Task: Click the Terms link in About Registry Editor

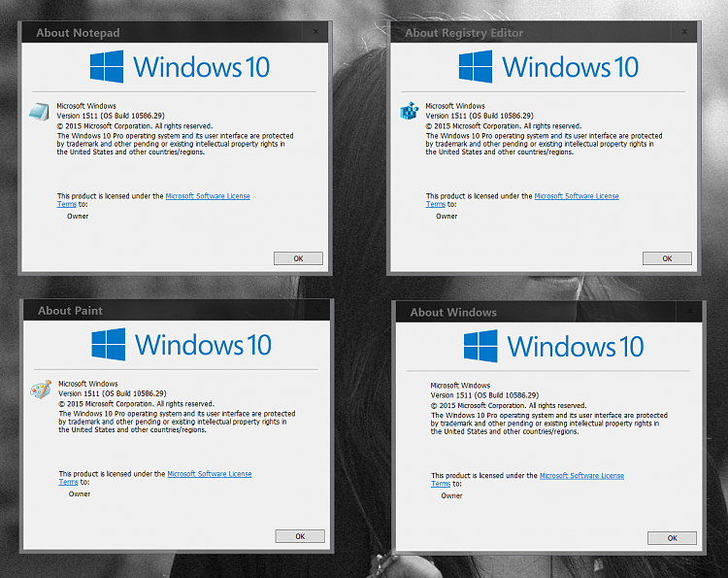Action: click(436, 204)
